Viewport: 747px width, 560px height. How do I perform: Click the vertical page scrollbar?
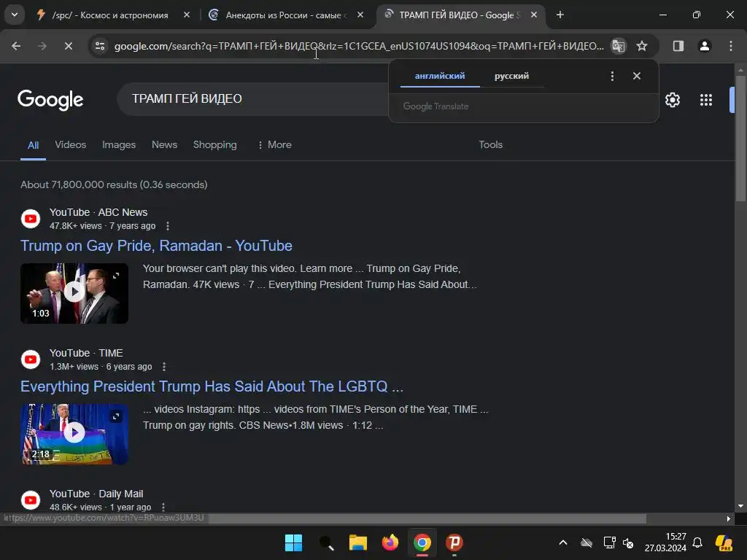(x=740, y=138)
